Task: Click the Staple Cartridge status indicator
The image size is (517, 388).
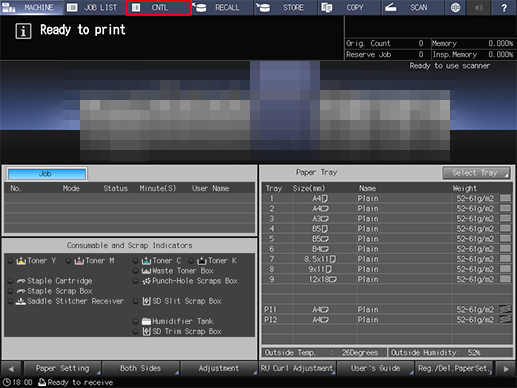Action: coord(11,281)
